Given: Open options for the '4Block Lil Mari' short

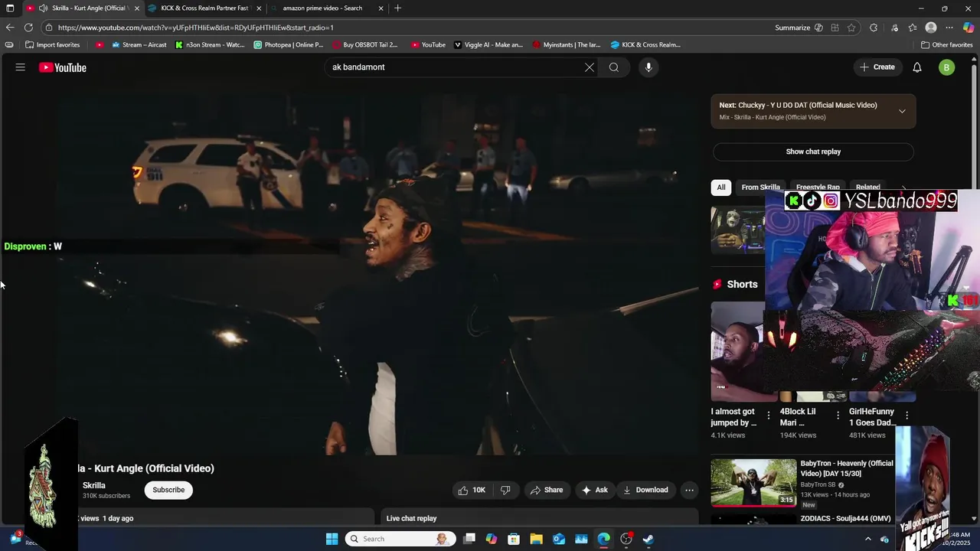Looking at the screenshot, I should pos(838,416).
